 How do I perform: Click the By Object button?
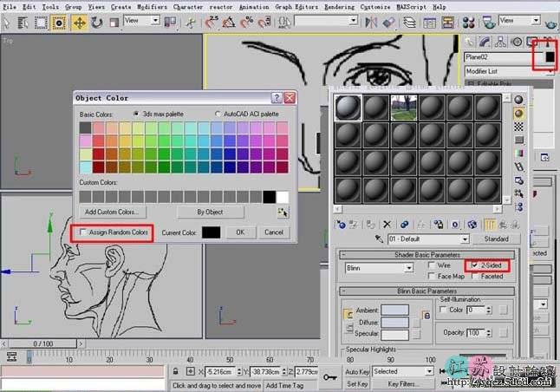[211, 212]
